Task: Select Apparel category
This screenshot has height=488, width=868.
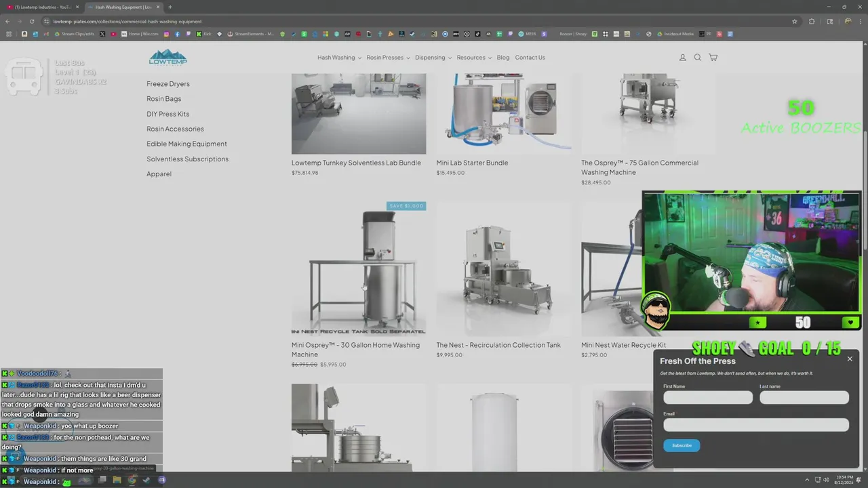Action: coord(159,174)
